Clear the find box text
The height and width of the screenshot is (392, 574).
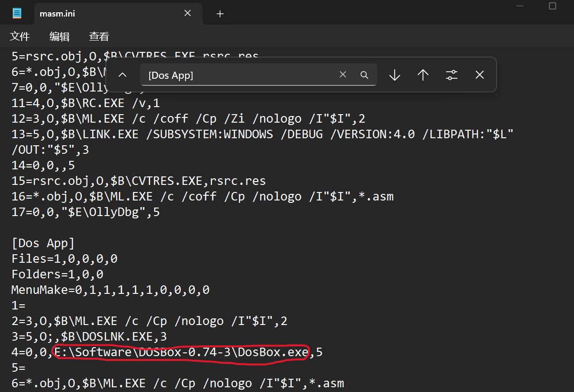coord(343,75)
